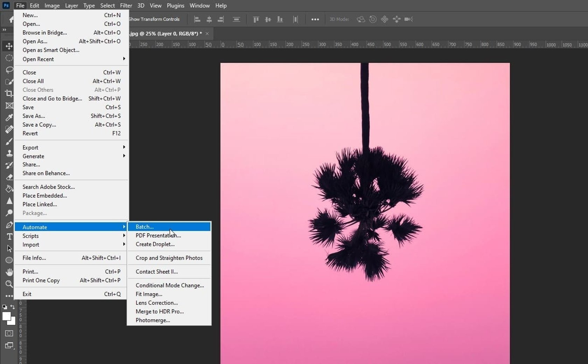Viewport: 588px width, 364px height.
Task: Change the screen mode
Action: coord(9,345)
